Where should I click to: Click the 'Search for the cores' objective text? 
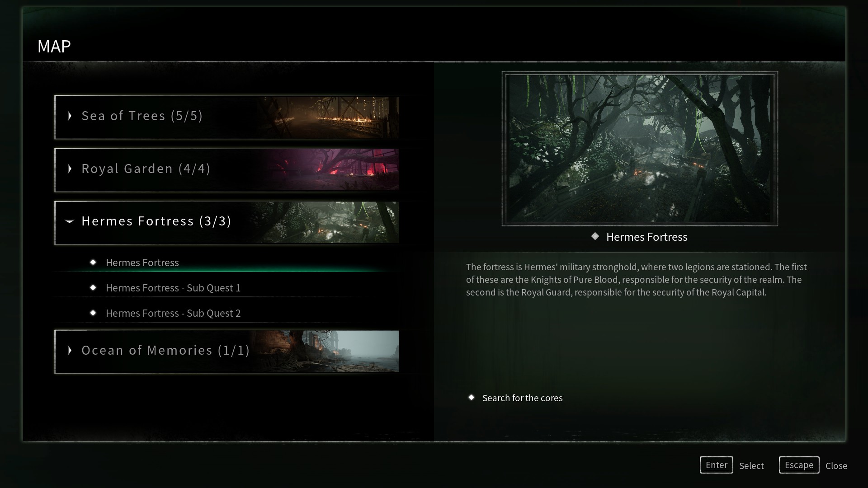tap(522, 398)
